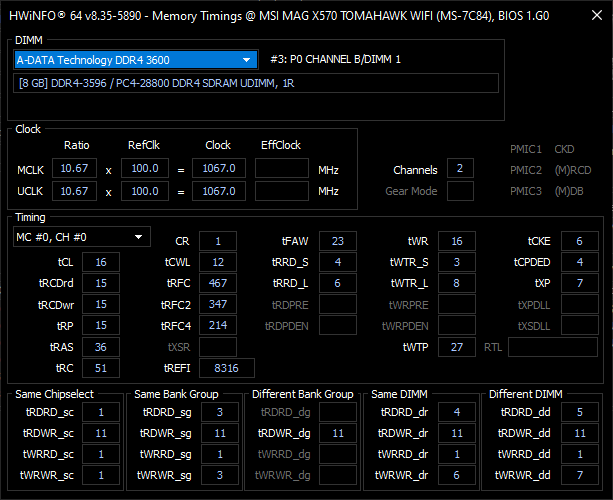Click the tWTP value 27
Image resolution: width=613 pixels, height=500 pixels.
457,347
